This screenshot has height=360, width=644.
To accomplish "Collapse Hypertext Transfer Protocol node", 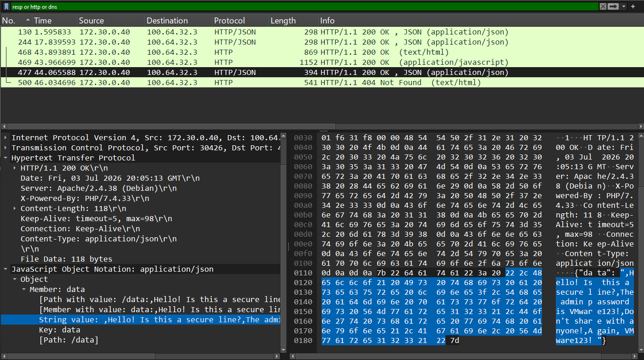I will tap(5, 158).
